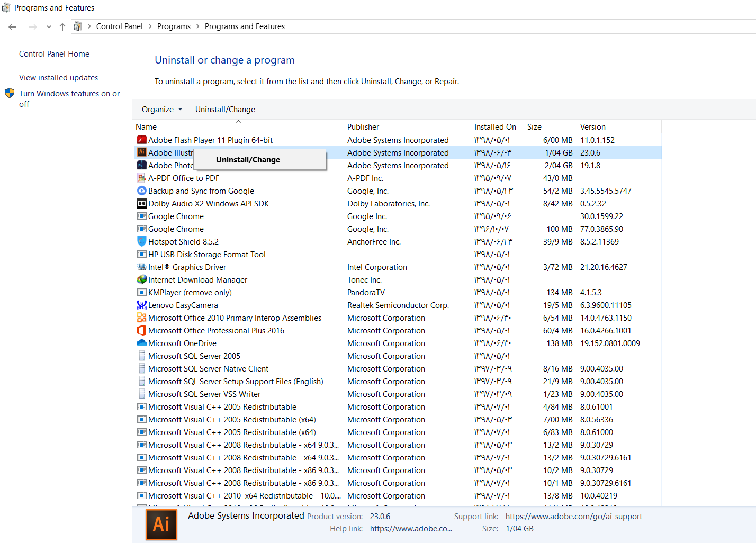Image resolution: width=756 pixels, height=543 pixels.
Task: Expand chevron after Control Panel breadcrumb
Action: (150, 26)
